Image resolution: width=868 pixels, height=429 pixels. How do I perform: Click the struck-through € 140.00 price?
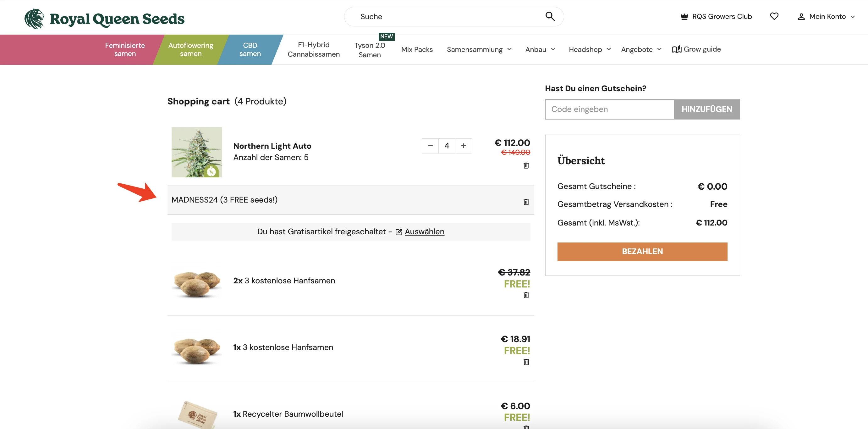coord(515,153)
